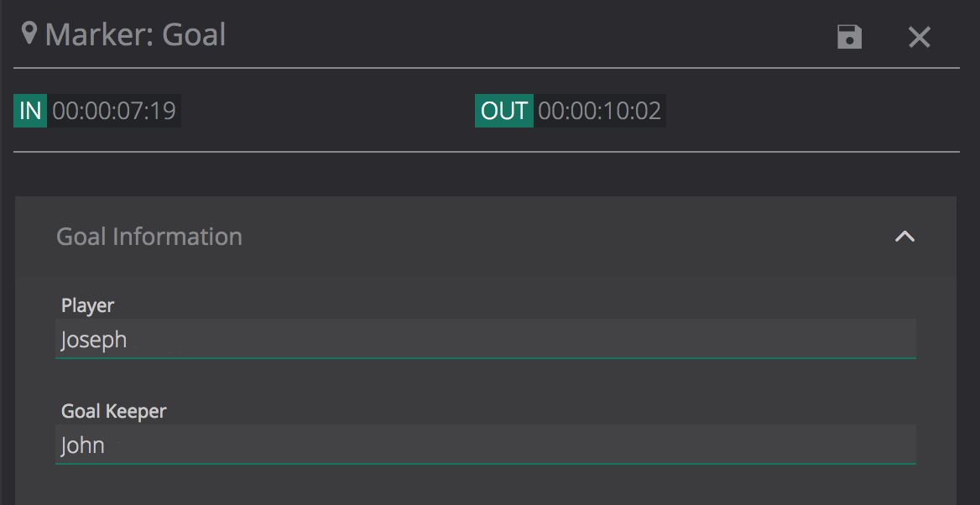Click the green IN badge
Image resolution: width=980 pixels, height=505 pixels.
[x=30, y=111]
